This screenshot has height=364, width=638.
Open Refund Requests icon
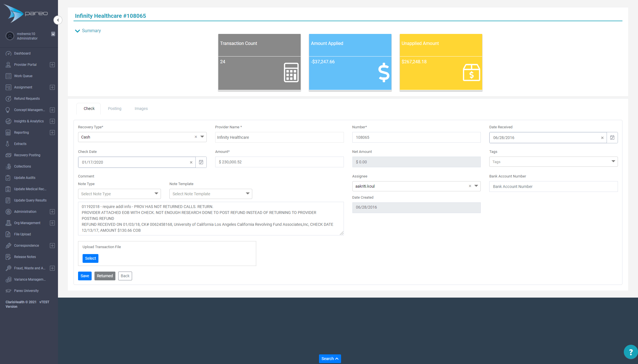[8, 99]
